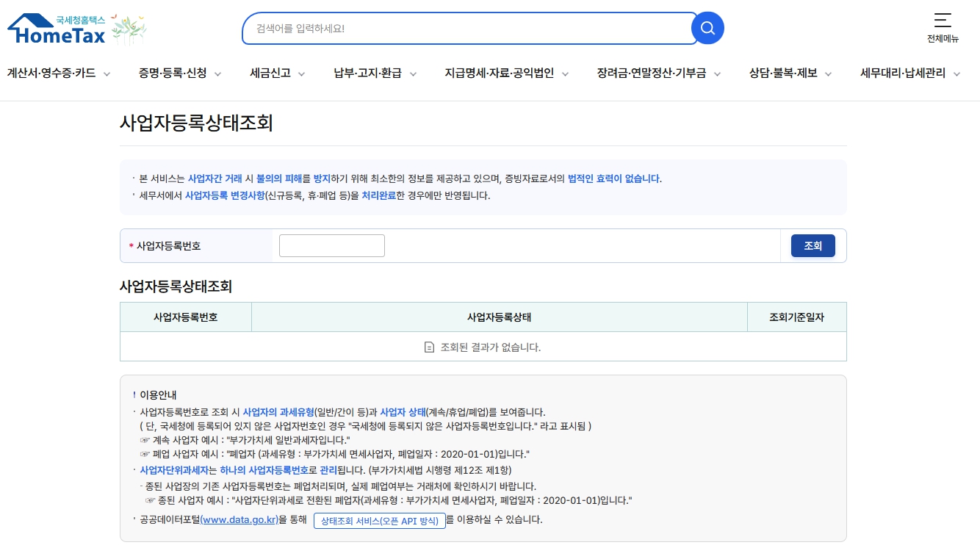The image size is (980, 559).
Task: Click the 사업자등록상태조회 page title
Action: pos(196,123)
